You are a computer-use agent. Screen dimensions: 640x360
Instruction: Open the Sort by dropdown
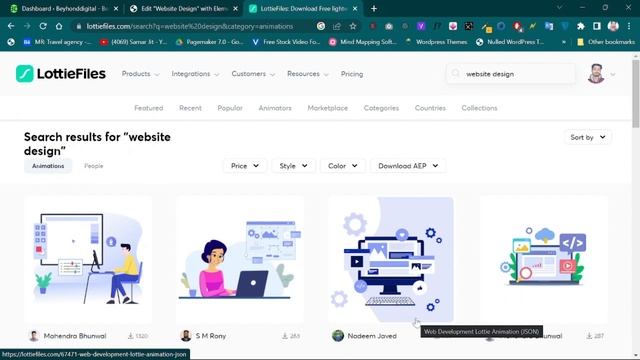pyautogui.click(x=588, y=137)
